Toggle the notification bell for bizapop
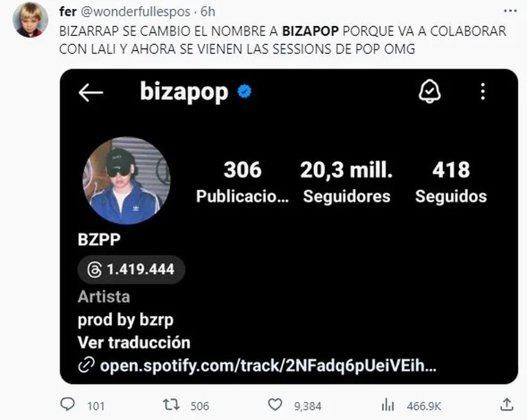The image size is (527, 420). point(429,91)
